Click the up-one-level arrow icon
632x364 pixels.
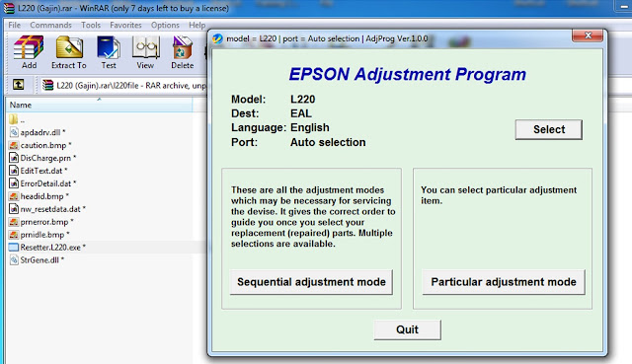[18, 85]
